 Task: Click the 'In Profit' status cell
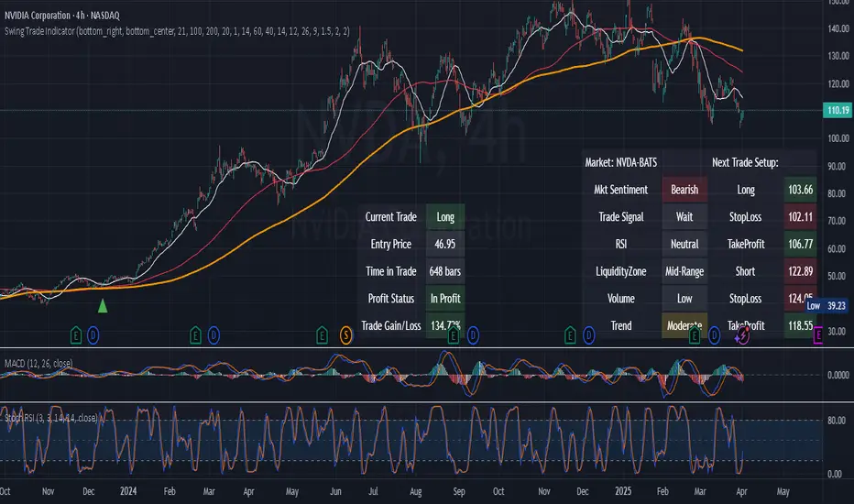pos(445,299)
